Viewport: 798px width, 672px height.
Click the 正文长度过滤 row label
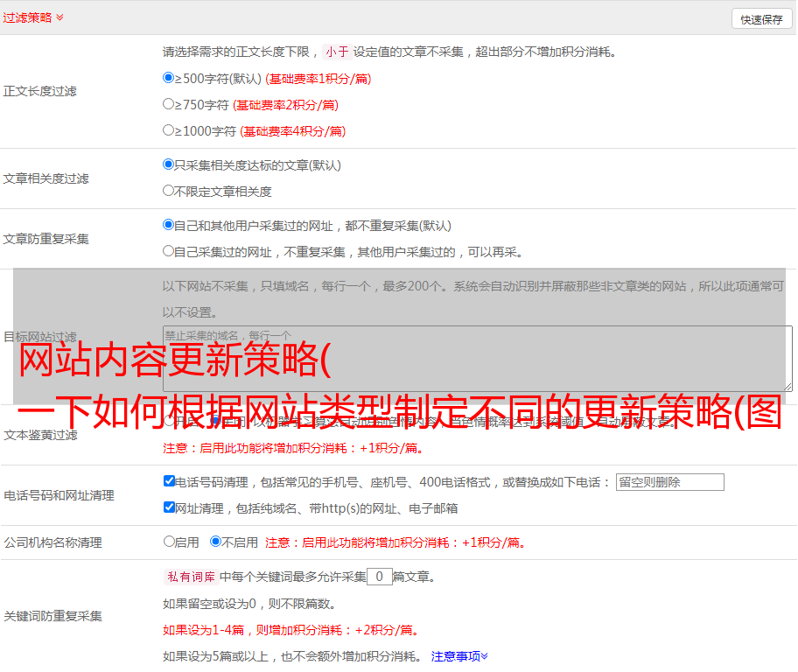coord(39,91)
